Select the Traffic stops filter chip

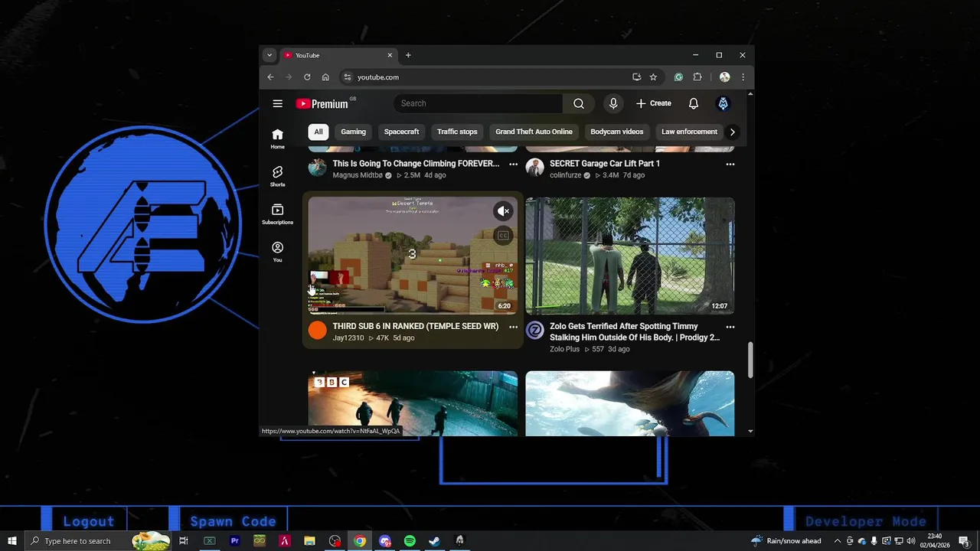pos(457,132)
